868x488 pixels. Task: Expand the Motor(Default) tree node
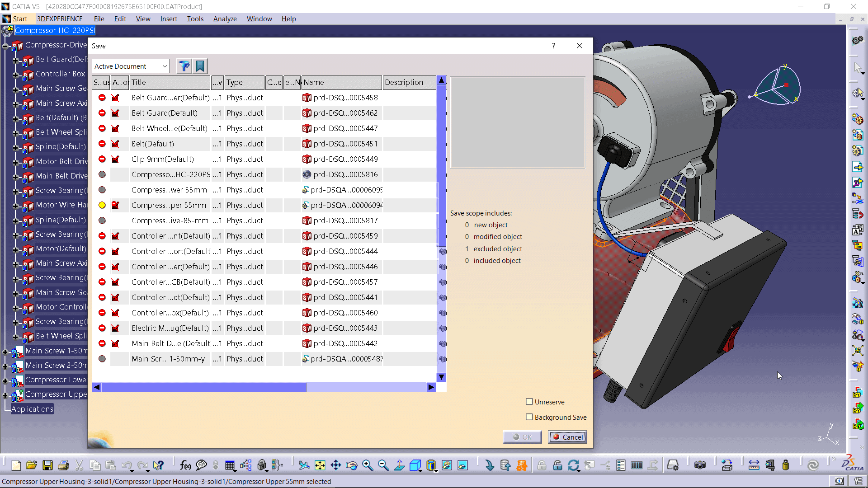pos(16,249)
